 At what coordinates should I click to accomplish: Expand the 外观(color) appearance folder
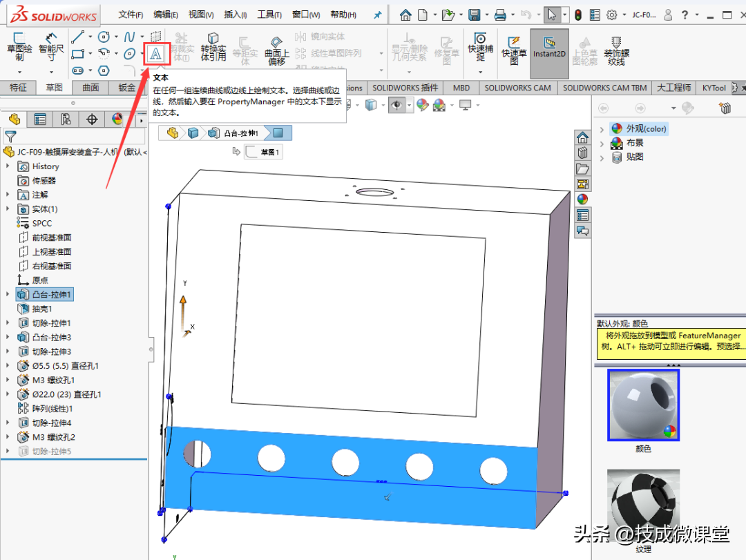602,129
